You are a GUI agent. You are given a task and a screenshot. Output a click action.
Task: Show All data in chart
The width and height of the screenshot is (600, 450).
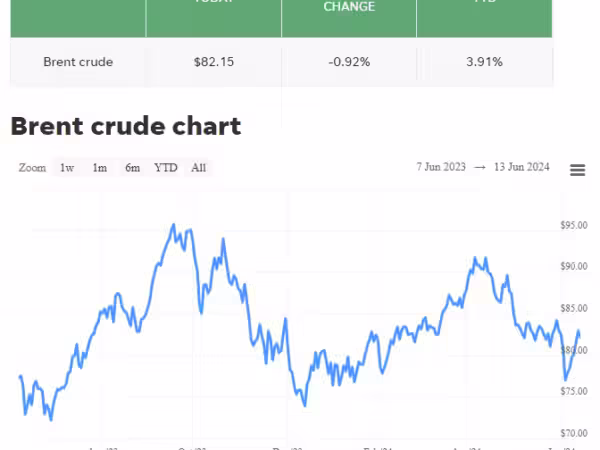[198, 168]
